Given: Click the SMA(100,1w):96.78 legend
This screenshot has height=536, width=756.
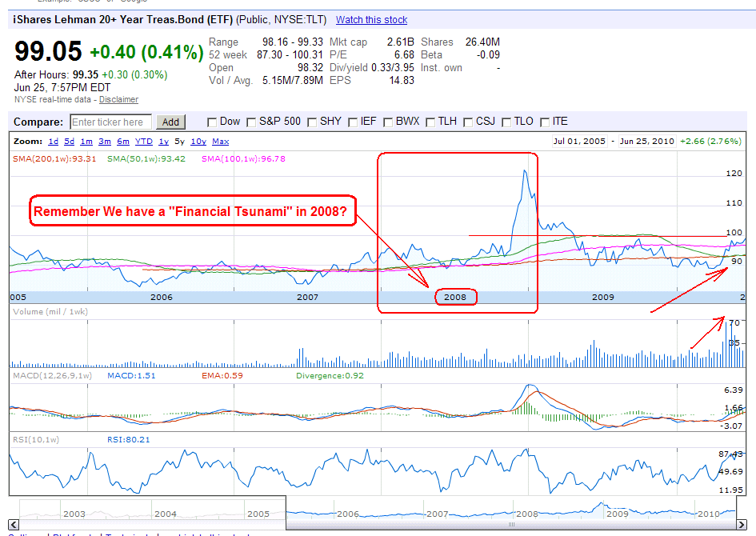Looking at the screenshot, I should (x=243, y=158).
